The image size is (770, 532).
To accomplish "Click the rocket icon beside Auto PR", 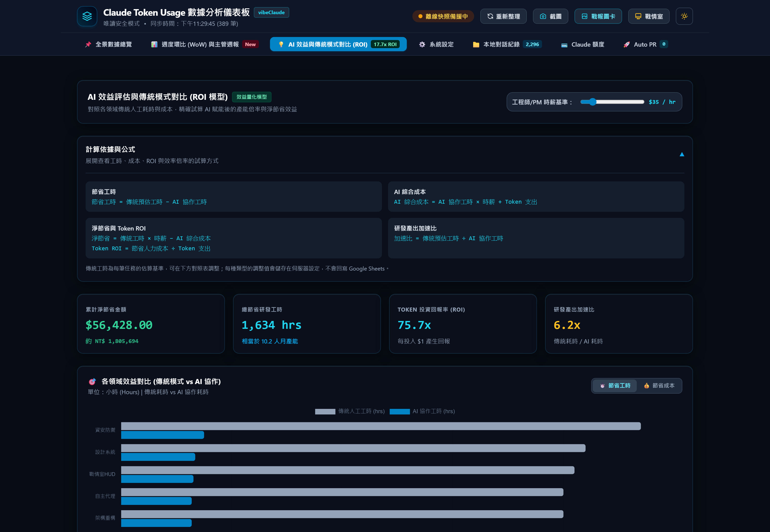I will pyautogui.click(x=626, y=44).
